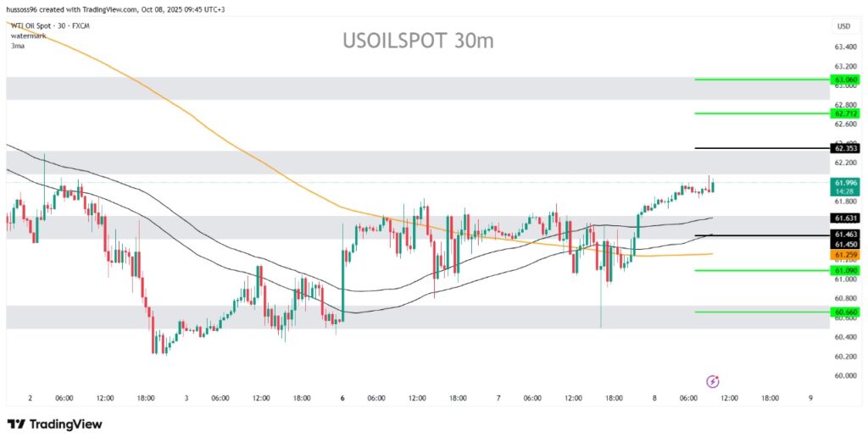
Task: Select the 61.631 price axis label
Action: 846,218
